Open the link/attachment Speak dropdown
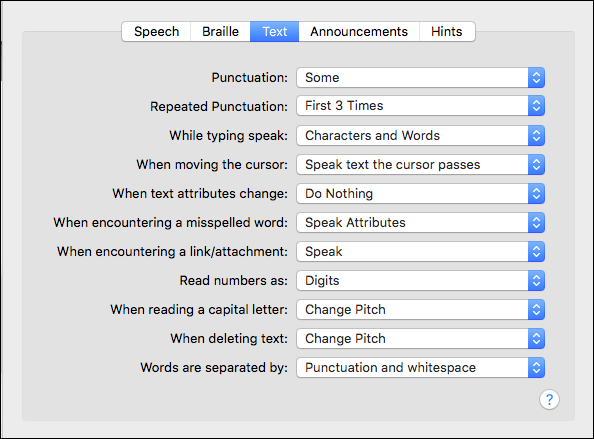This screenshot has width=594, height=439. (420, 252)
